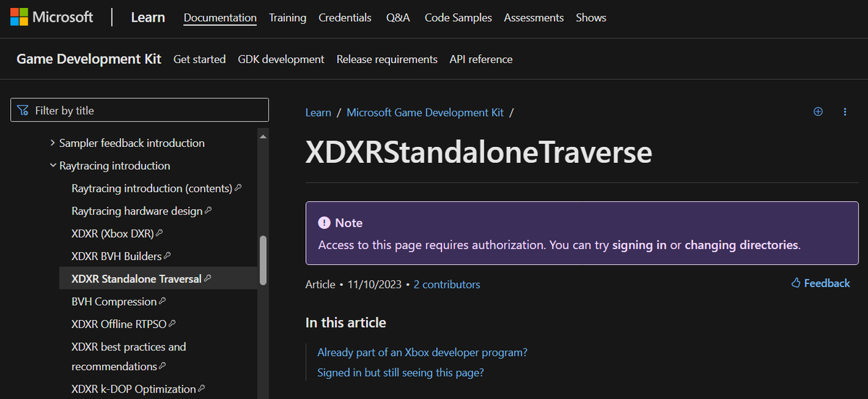
Task: Open Assessments in top navigation
Action: 534,17
